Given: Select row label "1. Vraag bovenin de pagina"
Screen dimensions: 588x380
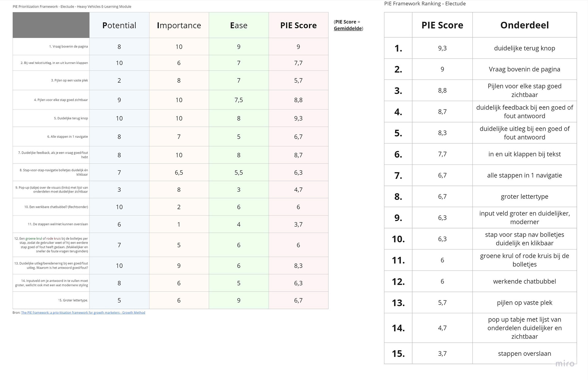Looking at the screenshot, I should pyautogui.click(x=68, y=47).
